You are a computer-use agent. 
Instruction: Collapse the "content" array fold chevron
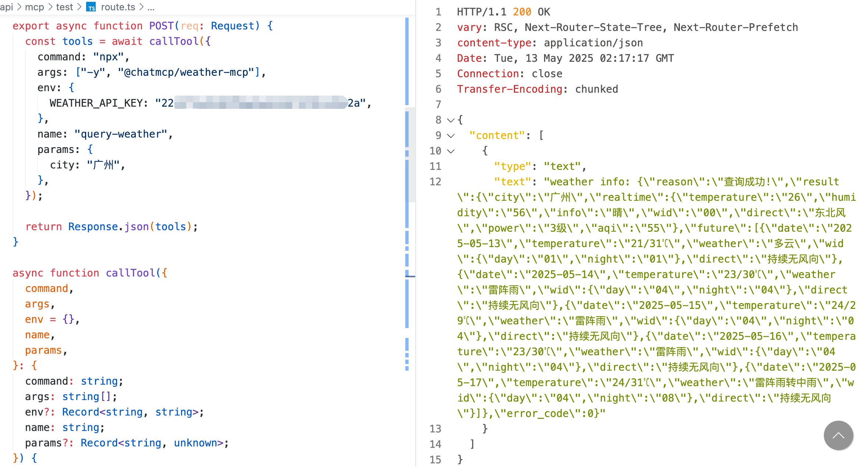(x=451, y=136)
